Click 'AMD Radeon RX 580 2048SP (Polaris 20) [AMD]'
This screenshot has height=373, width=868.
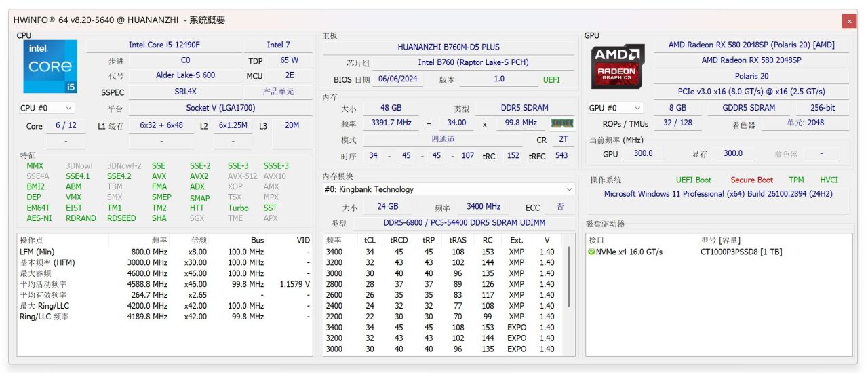[750, 45]
